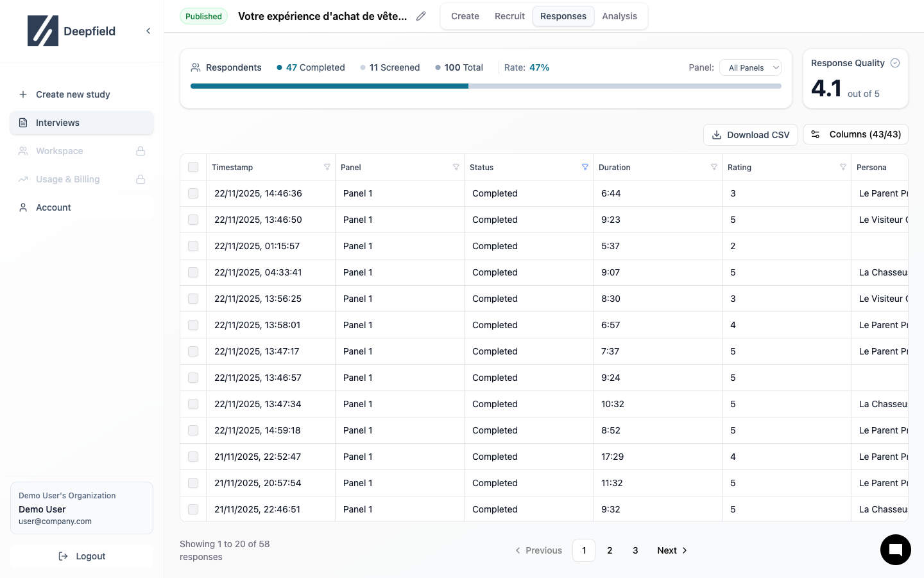This screenshot has width=924, height=578.
Task: Select the row with duration 17:29
Action: [193, 457]
